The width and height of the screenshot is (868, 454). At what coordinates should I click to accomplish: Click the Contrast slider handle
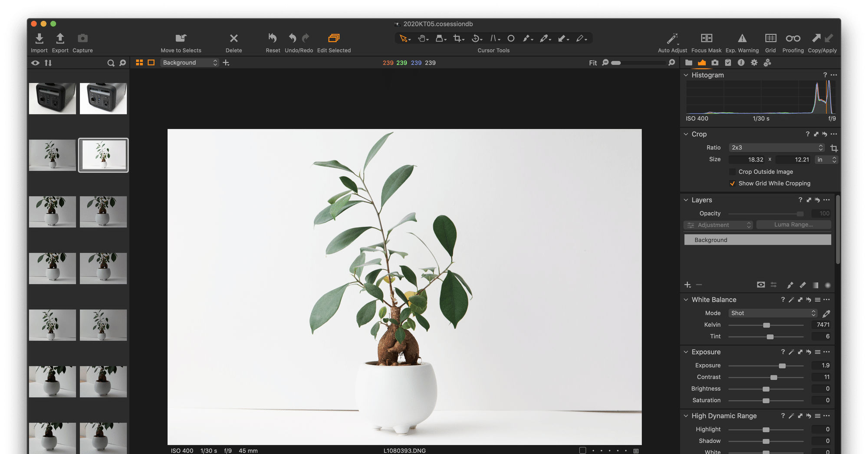(774, 378)
